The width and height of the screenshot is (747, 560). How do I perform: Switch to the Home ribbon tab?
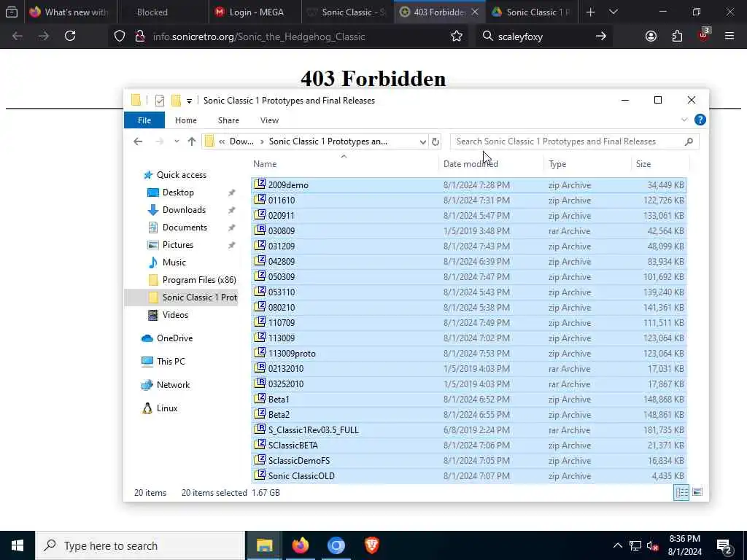[x=186, y=120]
